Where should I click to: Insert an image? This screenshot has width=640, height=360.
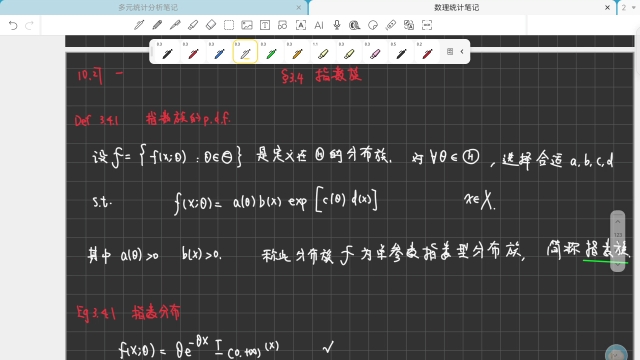pos(247,25)
